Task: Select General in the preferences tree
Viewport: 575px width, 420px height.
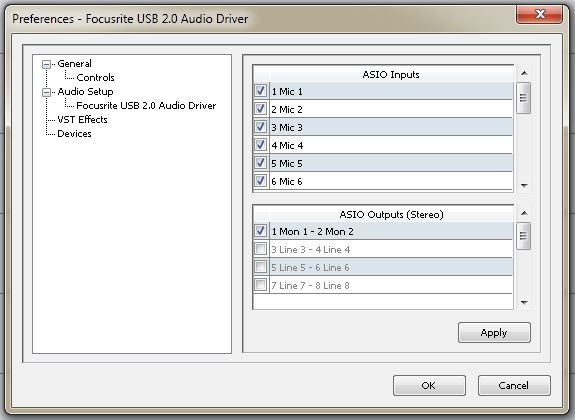Action: point(74,63)
